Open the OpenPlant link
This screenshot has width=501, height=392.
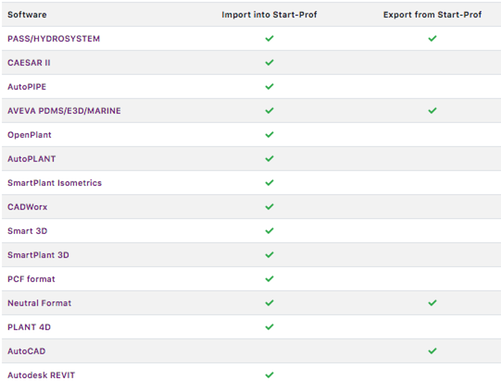tap(29, 135)
